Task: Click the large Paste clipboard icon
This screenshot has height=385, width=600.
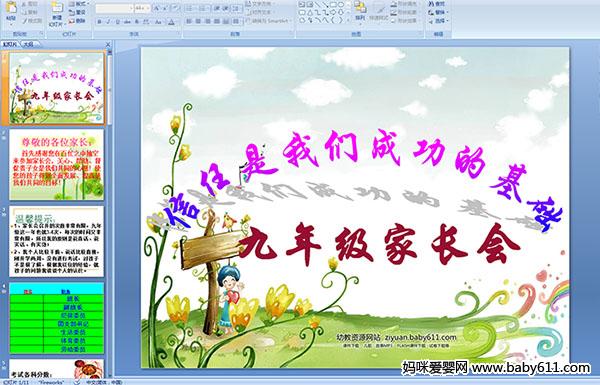Action: click(x=11, y=8)
